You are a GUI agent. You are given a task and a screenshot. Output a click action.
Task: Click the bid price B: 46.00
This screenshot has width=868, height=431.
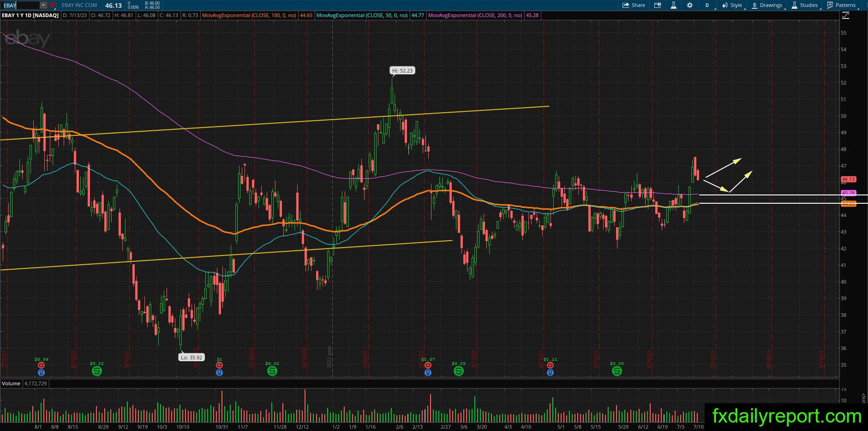pyautogui.click(x=152, y=3)
